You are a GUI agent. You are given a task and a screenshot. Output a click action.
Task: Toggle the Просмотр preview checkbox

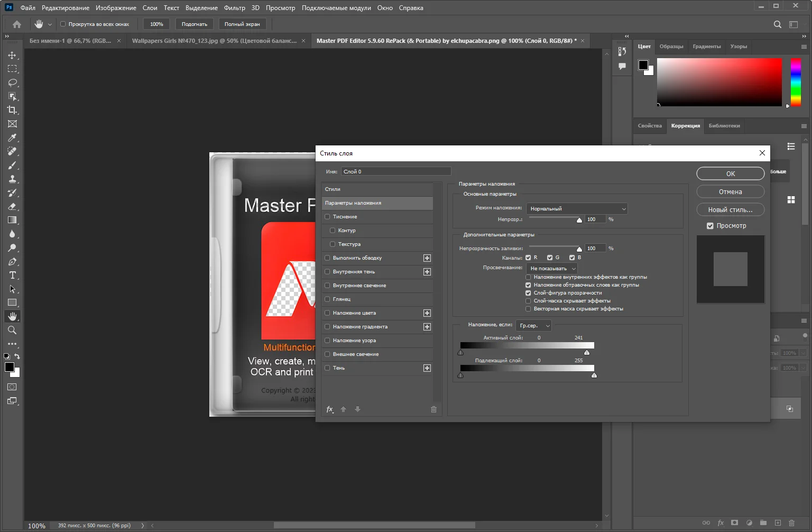click(x=710, y=226)
